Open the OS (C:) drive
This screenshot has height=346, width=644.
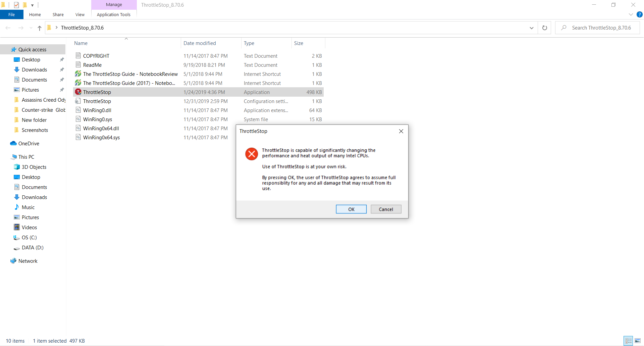point(29,237)
